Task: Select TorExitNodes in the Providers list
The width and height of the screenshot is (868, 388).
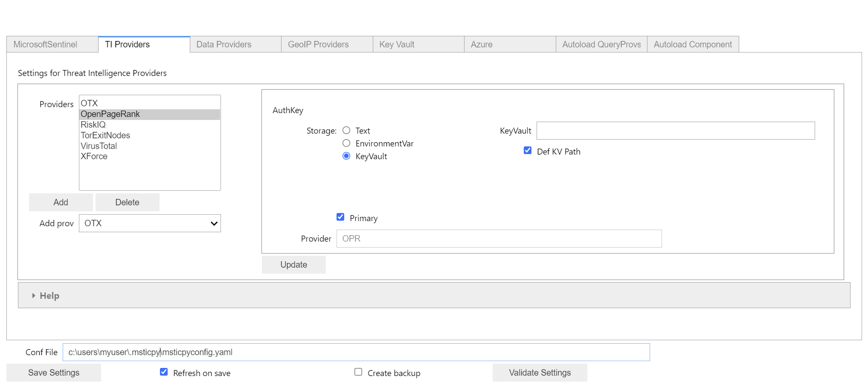Action: [150, 135]
